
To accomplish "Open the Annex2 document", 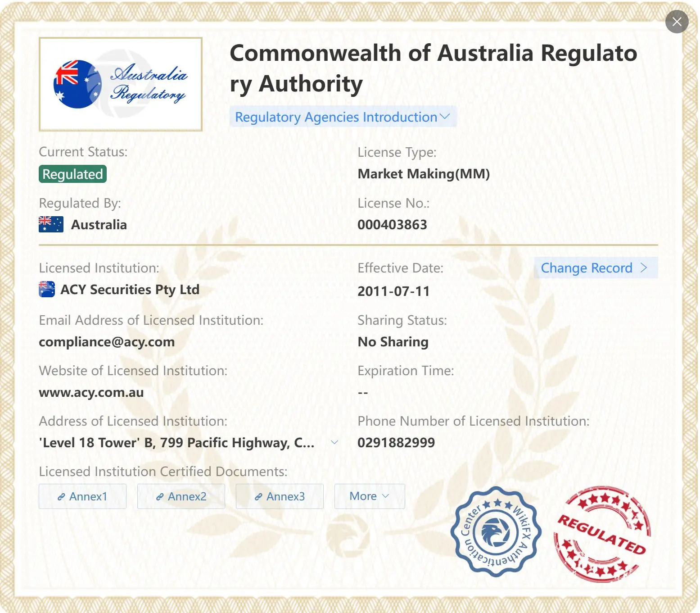I will coord(181,496).
